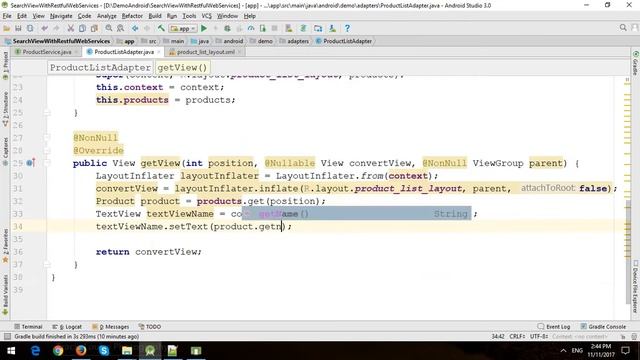Open Skype from the taskbar
Screen dimensions: 640x360
(104, 351)
